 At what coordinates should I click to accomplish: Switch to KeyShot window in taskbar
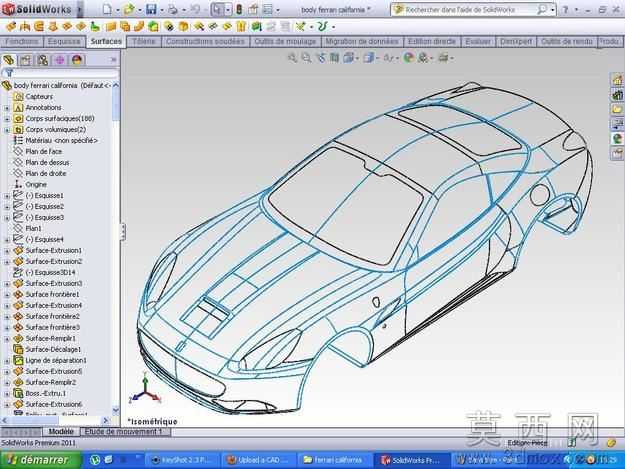[181, 460]
